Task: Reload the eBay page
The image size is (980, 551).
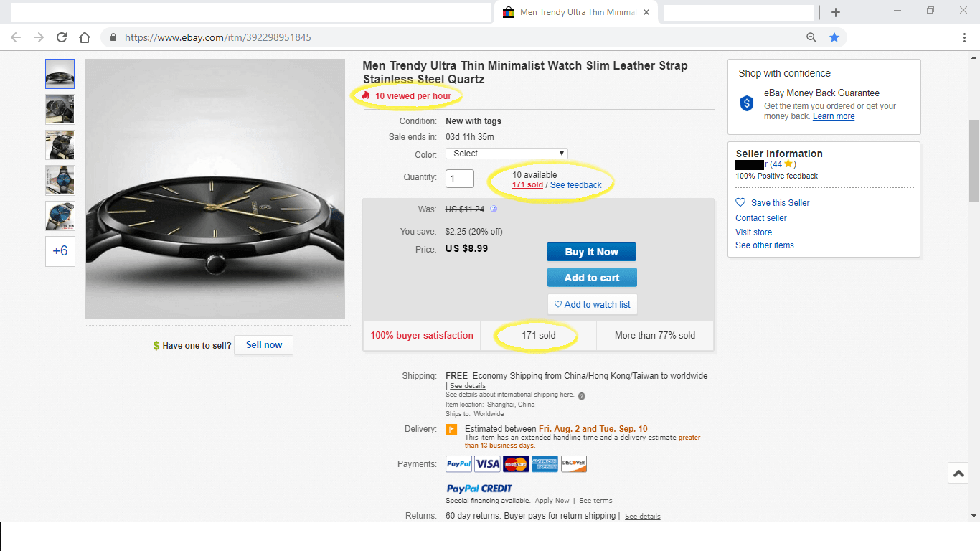Action: [x=62, y=37]
